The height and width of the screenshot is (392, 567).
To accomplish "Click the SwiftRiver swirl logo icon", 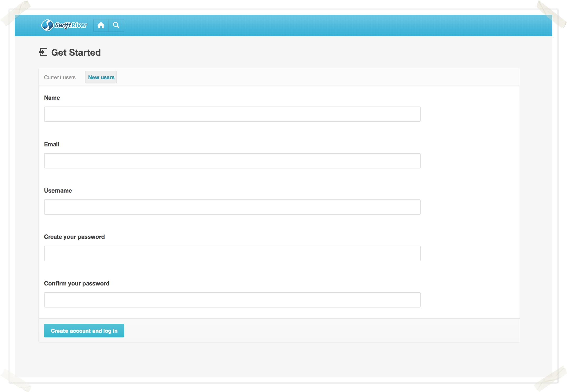I will [47, 25].
